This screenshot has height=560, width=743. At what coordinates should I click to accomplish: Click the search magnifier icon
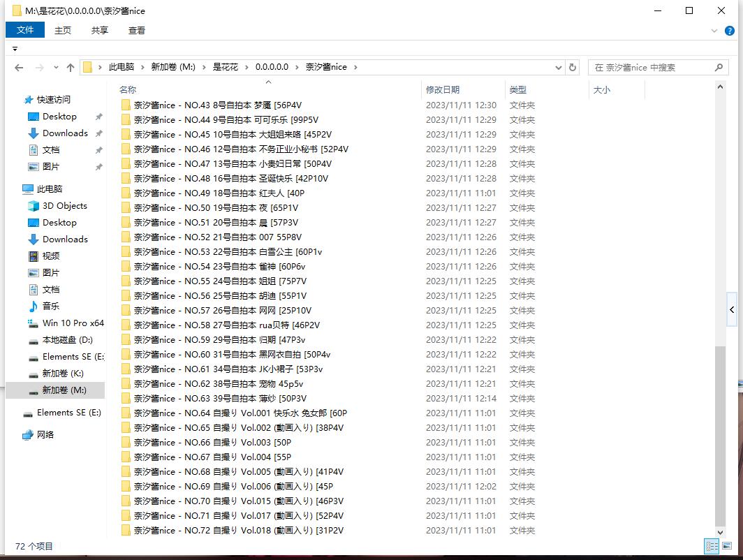(719, 67)
